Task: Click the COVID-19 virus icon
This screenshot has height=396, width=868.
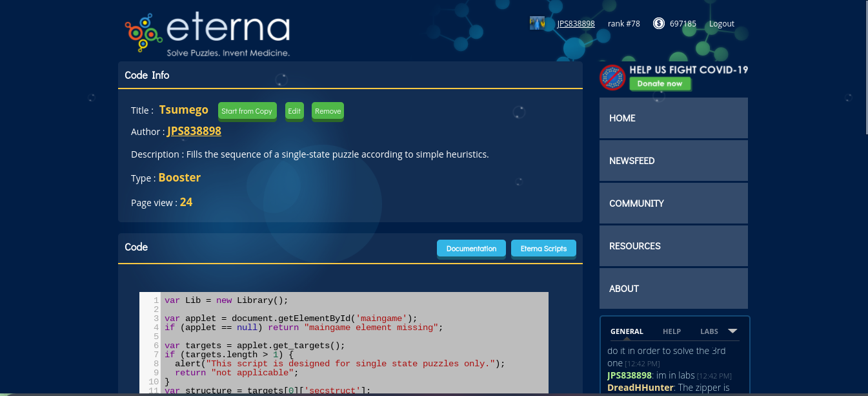Action: (x=612, y=78)
